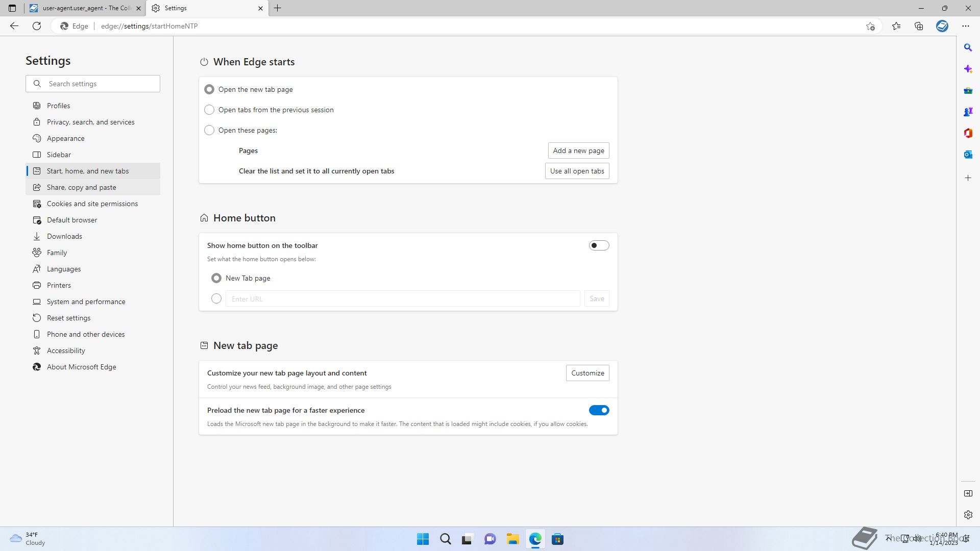Open Windows Start menu

(x=423, y=539)
